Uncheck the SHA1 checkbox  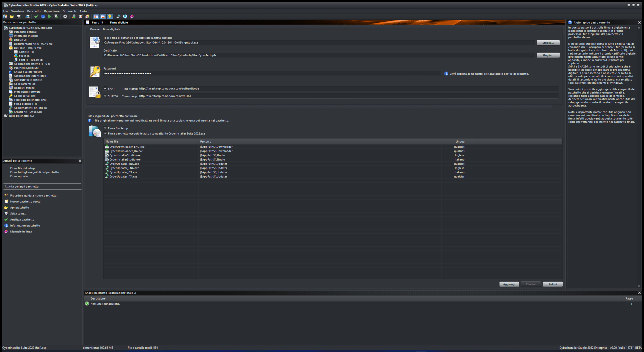click(x=105, y=88)
